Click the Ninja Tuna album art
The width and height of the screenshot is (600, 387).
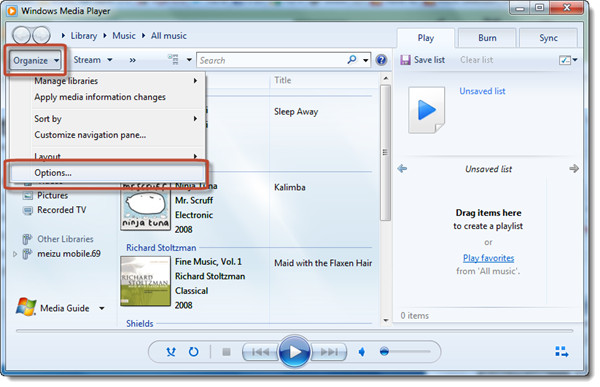click(145, 207)
